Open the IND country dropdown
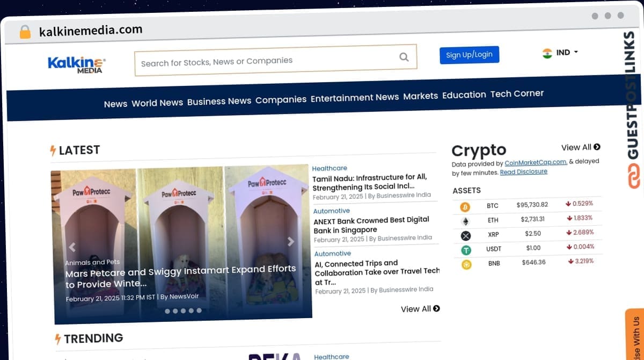The image size is (644, 360). (561, 53)
